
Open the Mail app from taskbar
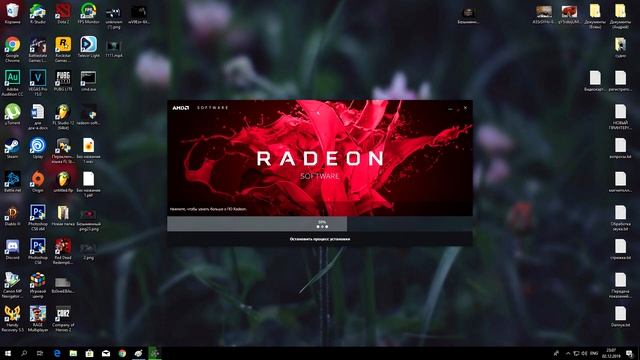106,353
